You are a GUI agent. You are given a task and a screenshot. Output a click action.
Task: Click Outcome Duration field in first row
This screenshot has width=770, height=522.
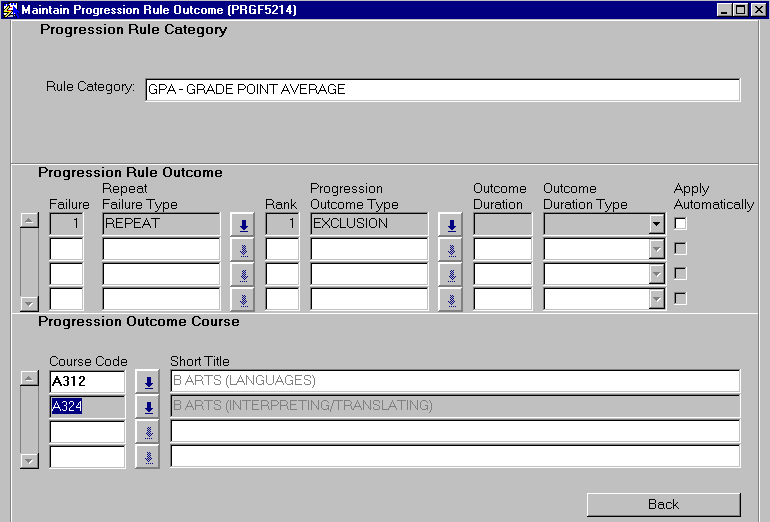click(x=502, y=224)
